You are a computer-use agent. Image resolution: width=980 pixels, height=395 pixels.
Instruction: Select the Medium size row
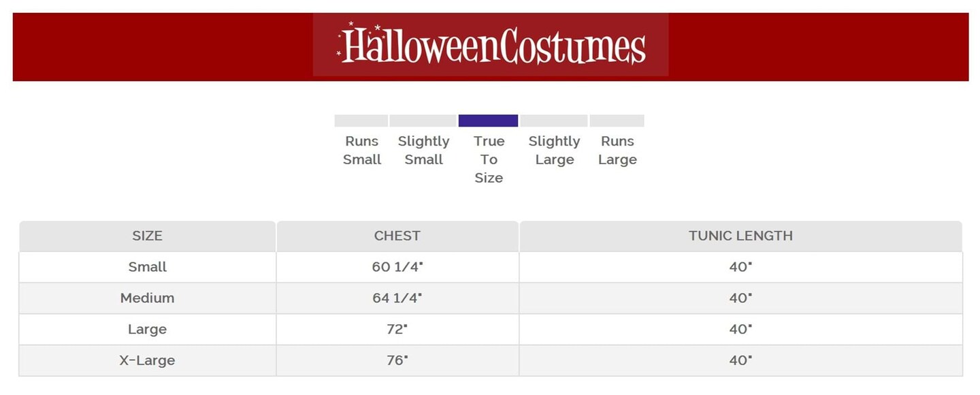(x=147, y=298)
